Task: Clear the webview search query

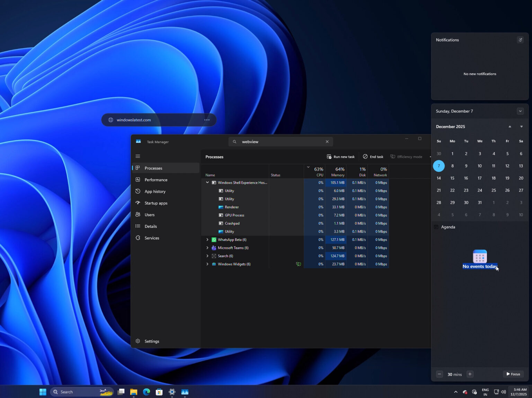Action: pos(327,141)
